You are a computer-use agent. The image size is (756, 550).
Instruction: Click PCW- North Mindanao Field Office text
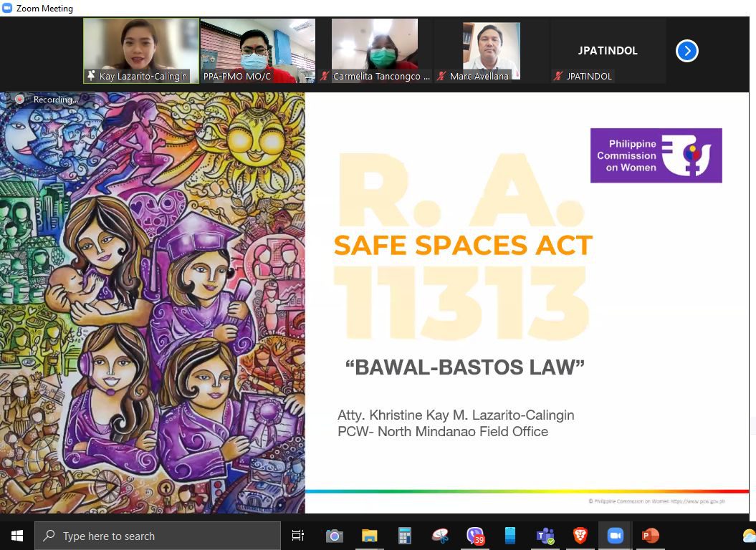[x=443, y=431]
